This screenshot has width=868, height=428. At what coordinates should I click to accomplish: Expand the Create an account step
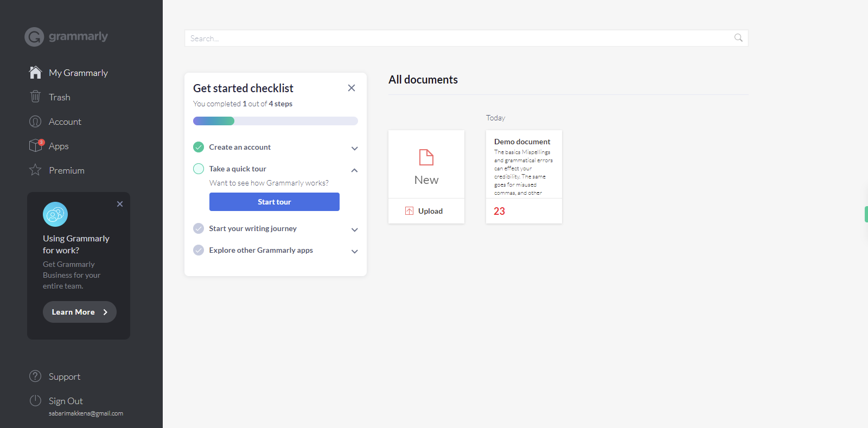tap(354, 148)
